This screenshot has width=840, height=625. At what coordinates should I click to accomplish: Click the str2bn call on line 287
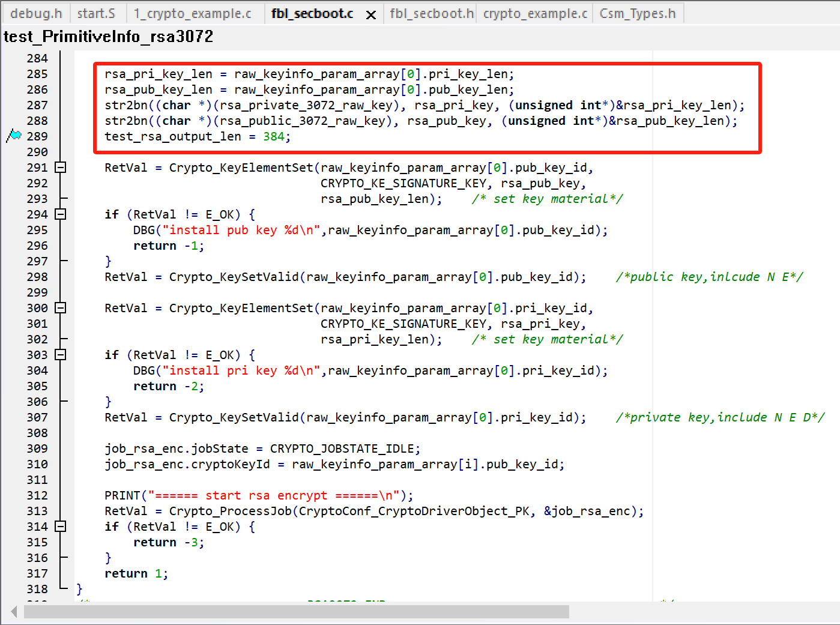tap(126, 105)
